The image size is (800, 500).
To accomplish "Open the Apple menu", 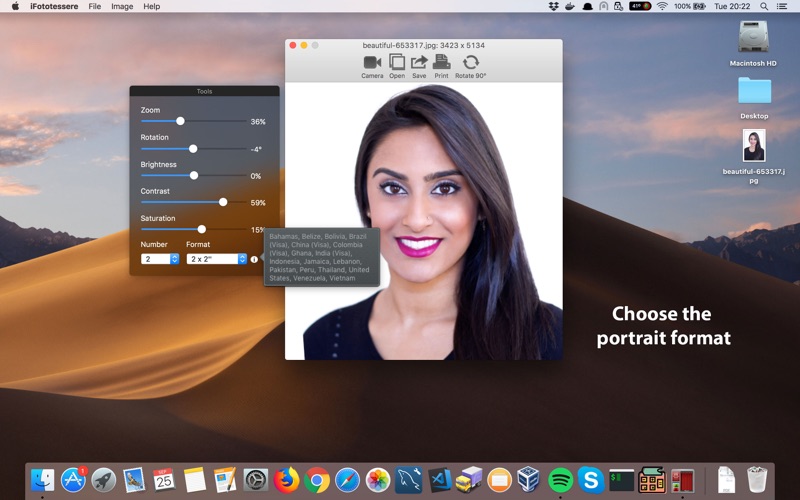I will [x=15, y=6].
